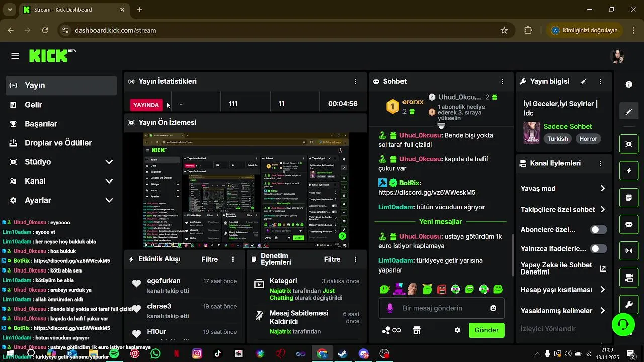
Task: Select clarse3 in activity feed
Action: pos(159,306)
